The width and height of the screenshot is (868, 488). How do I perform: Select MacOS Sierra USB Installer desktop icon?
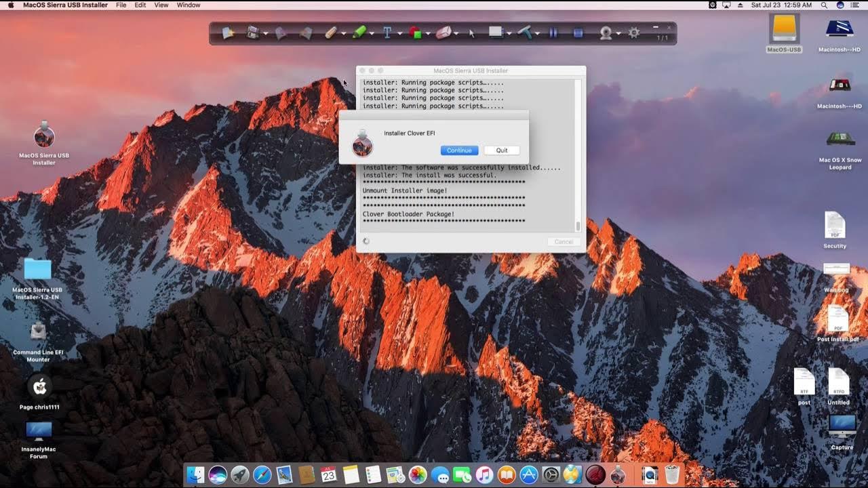pyautogui.click(x=44, y=143)
